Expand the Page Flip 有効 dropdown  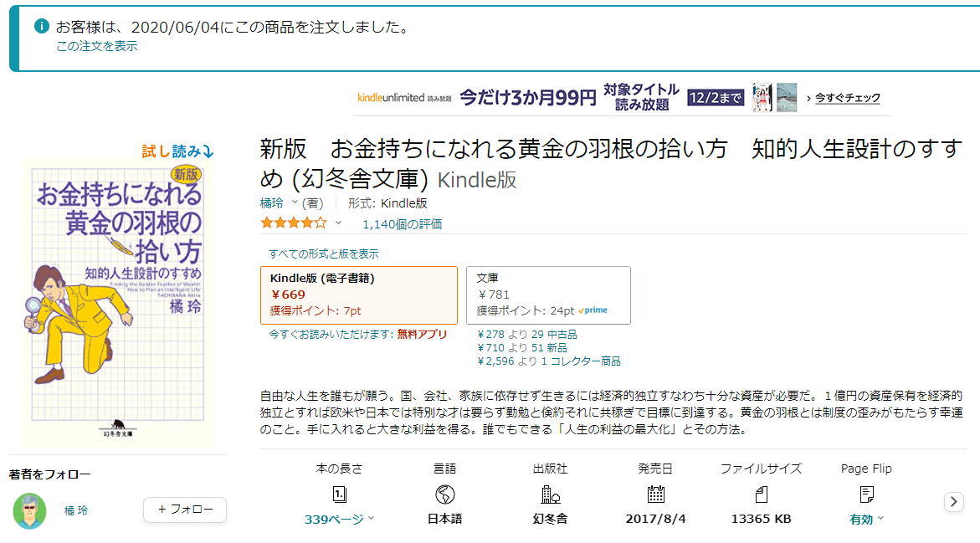tap(866, 520)
